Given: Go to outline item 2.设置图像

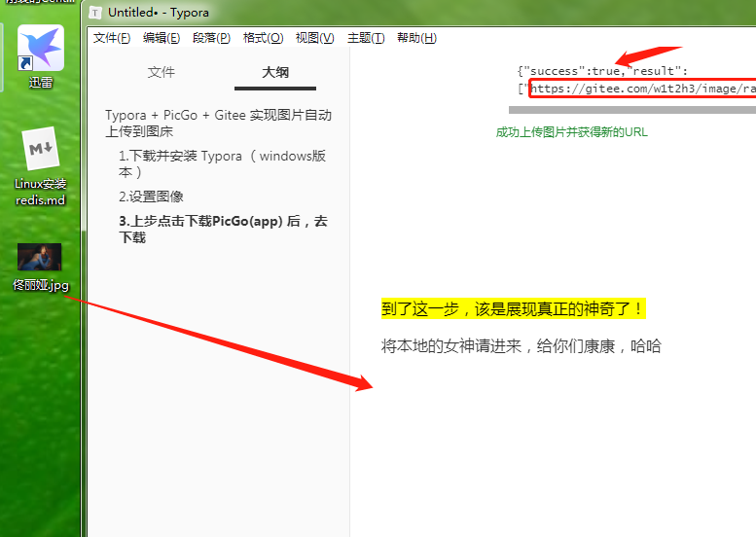Looking at the screenshot, I should [151, 197].
